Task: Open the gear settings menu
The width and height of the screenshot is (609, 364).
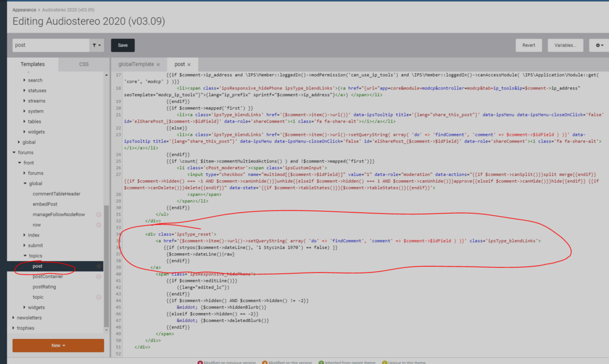Action: [x=599, y=45]
